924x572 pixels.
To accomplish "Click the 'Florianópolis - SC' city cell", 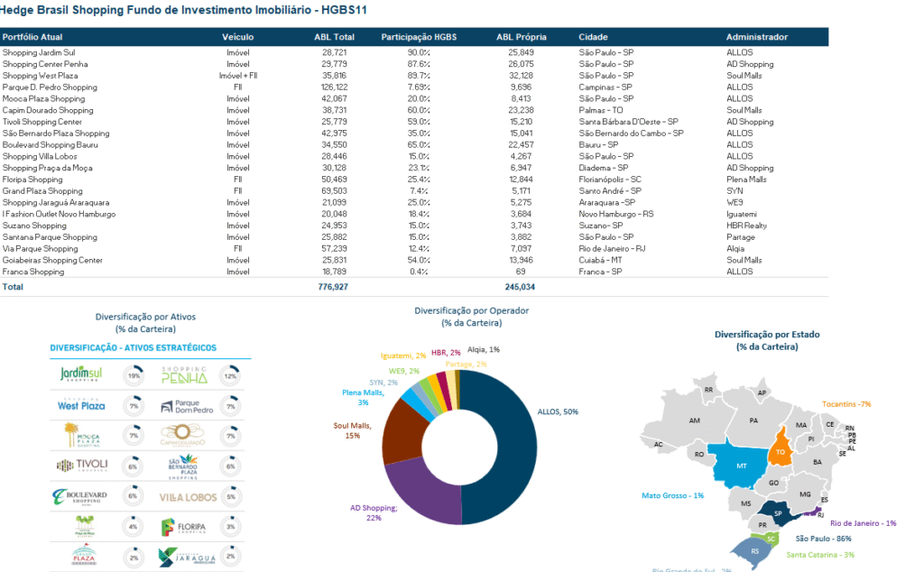I will pos(610,179).
